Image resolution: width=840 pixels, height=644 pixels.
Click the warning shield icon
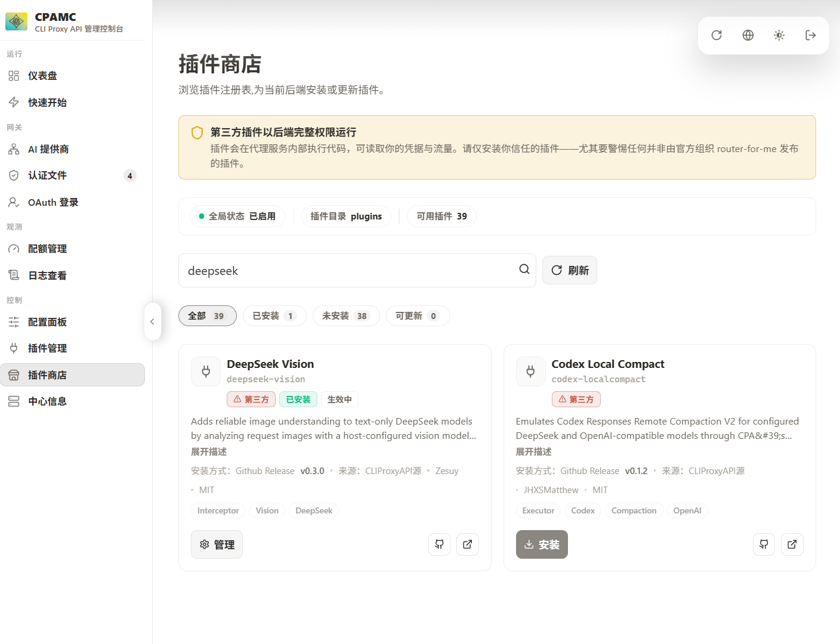[x=197, y=132]
